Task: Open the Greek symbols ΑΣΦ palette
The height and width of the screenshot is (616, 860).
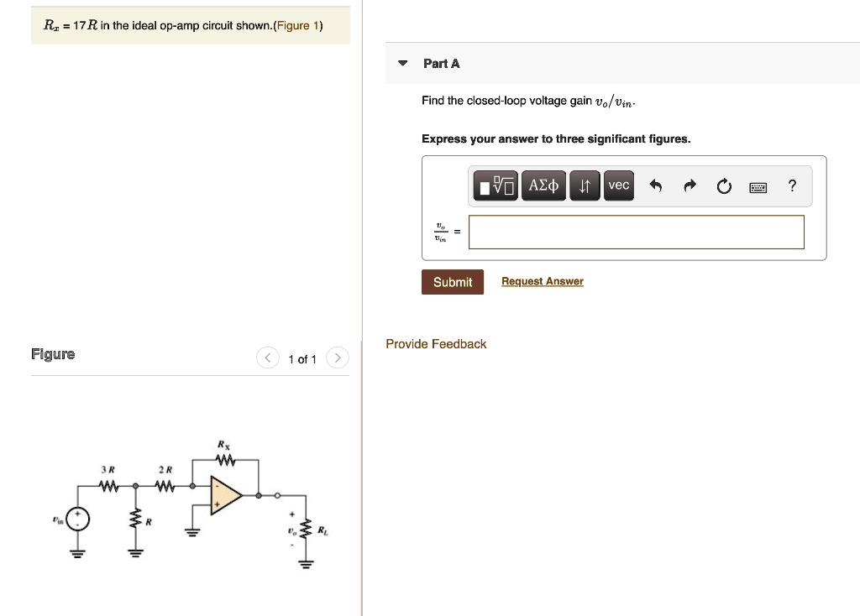Action: tap(543, 185)
